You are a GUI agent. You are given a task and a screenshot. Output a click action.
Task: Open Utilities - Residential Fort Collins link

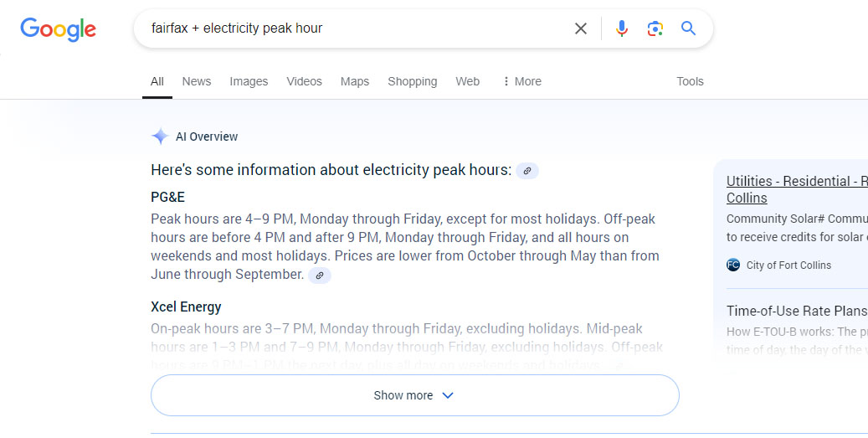797,189
